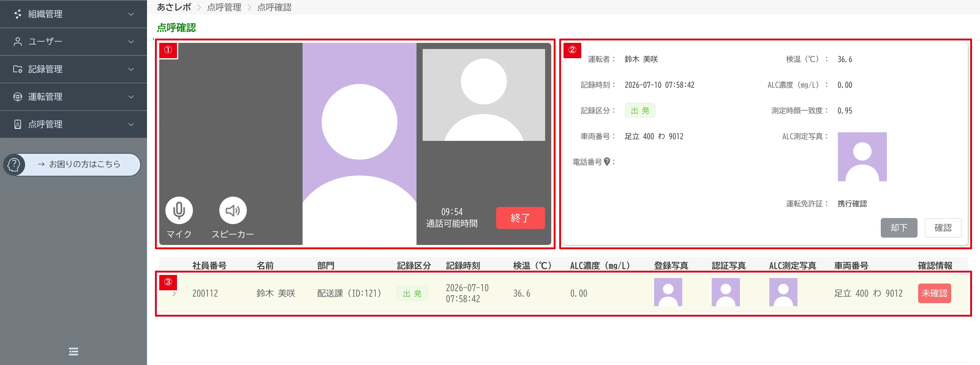Click the 組織管理 chevron arrow

click(131, 14)
